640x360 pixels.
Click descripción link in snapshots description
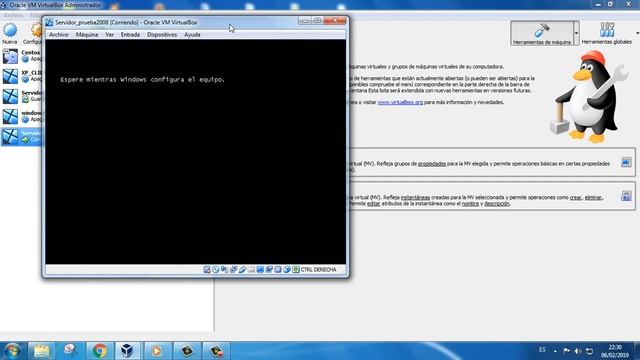(497, 204)
